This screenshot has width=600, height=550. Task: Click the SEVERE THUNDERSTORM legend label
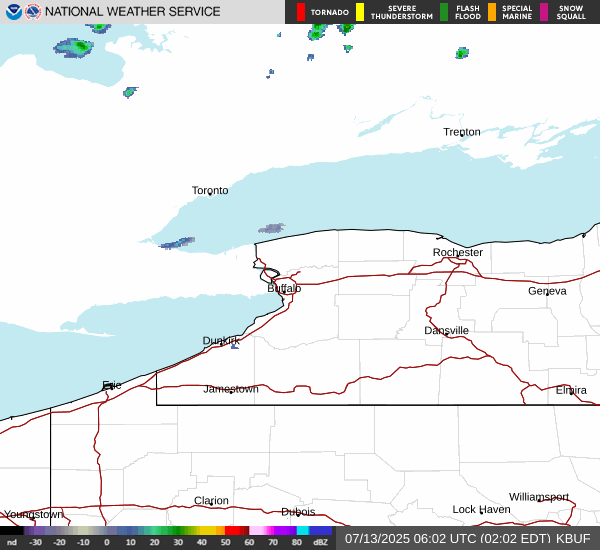[402, 12]
